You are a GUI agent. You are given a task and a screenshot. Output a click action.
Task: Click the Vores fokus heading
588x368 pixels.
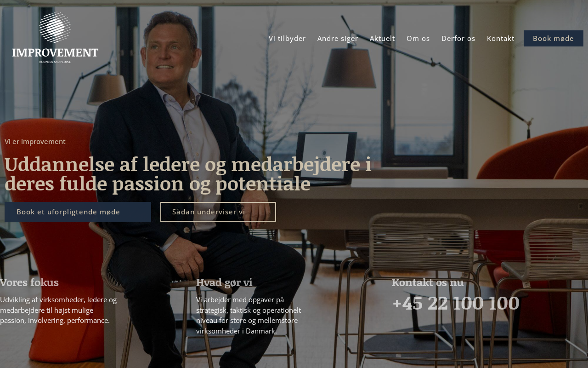pyautogui.click(x=29, y=282)
